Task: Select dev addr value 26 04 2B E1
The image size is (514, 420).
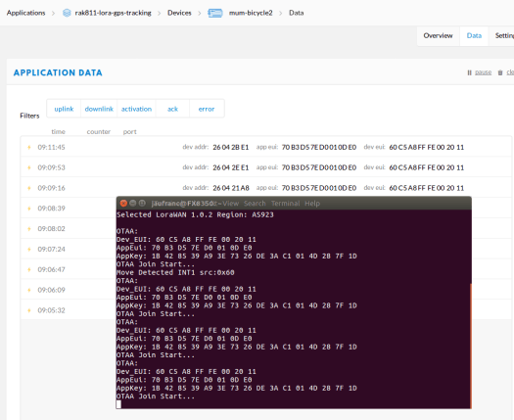Action: [231, 147]
